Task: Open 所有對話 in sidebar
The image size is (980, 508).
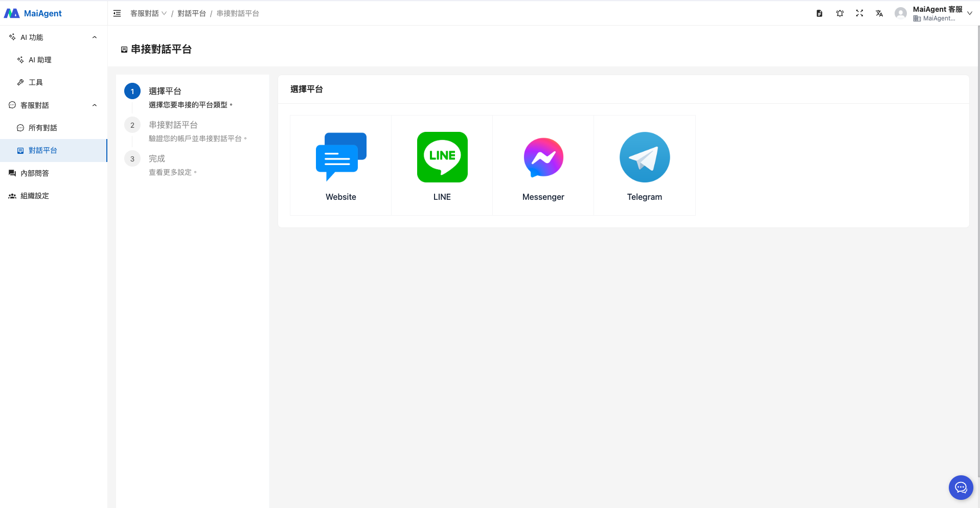Action: tap(42, 128)
